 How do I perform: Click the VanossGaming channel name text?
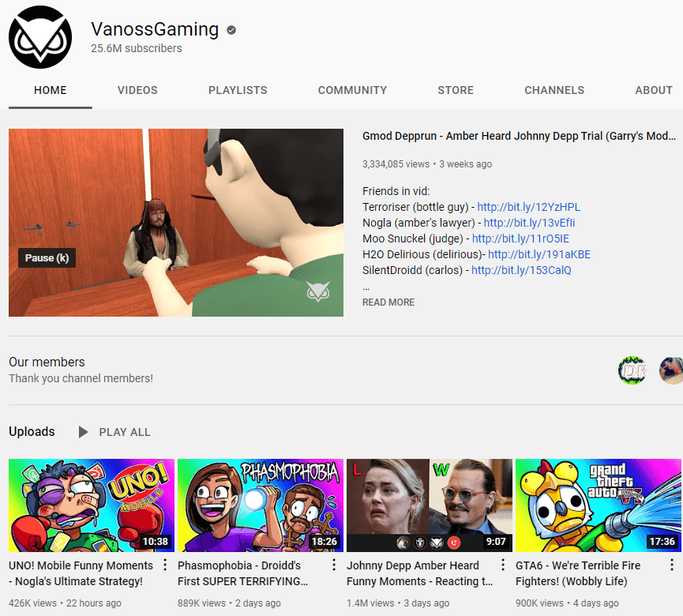[x=155, y=29]
